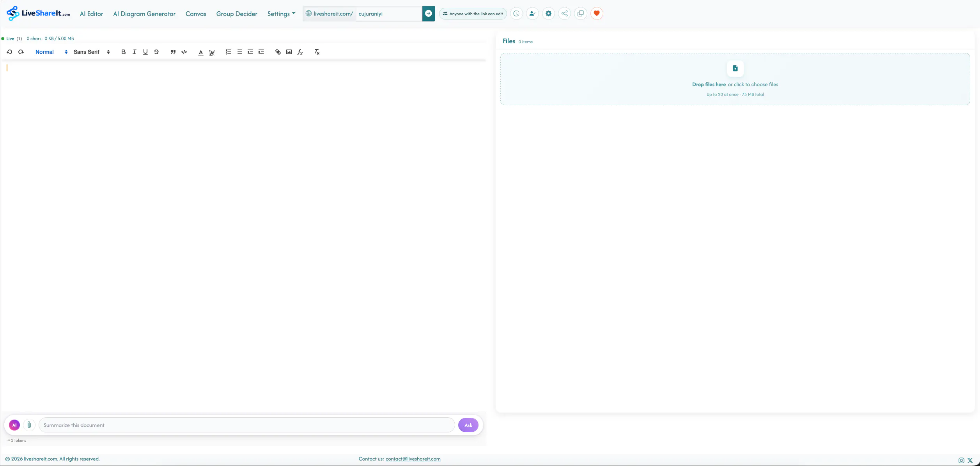Toggle italic formatting

pos(135,52)
